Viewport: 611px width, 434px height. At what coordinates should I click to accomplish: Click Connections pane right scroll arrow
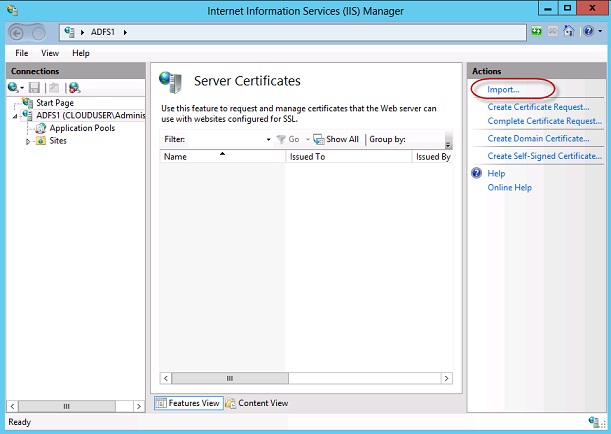[139, 406]
